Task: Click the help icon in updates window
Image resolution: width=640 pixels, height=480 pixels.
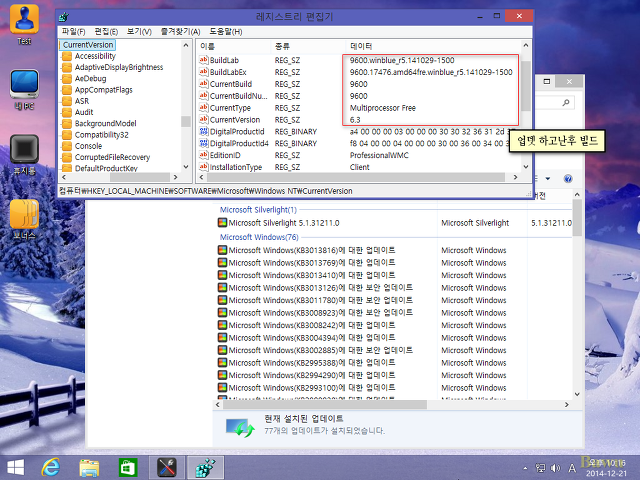Action: coord(568,179)
